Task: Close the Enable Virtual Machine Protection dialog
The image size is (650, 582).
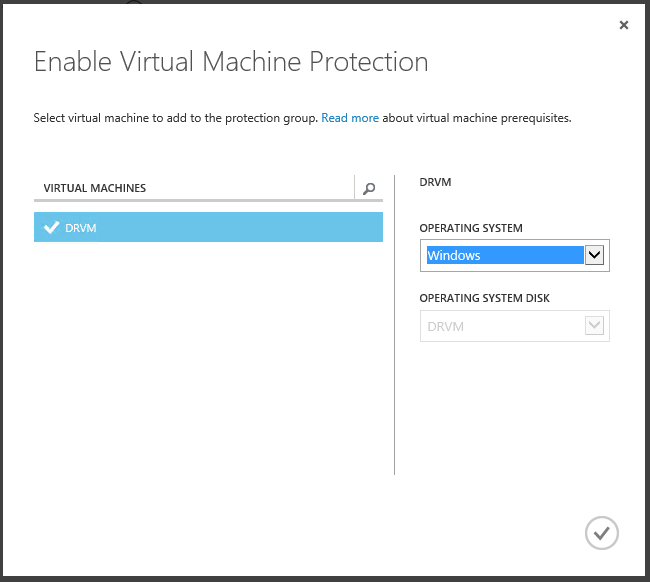Action: click(x=624, y=25)
